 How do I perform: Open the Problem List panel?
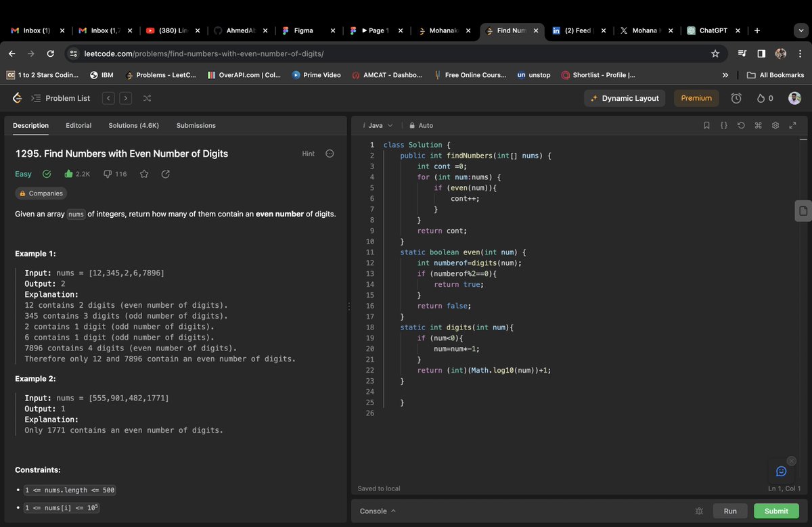(61, 98)
